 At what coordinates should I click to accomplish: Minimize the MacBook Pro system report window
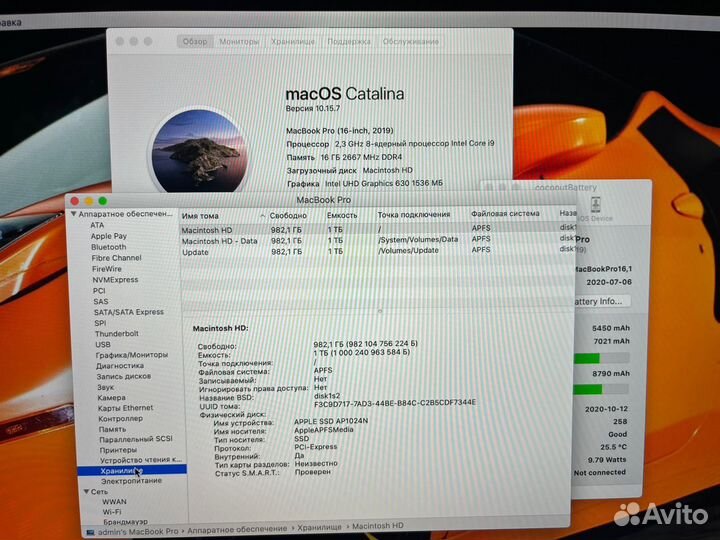[89, 201]
